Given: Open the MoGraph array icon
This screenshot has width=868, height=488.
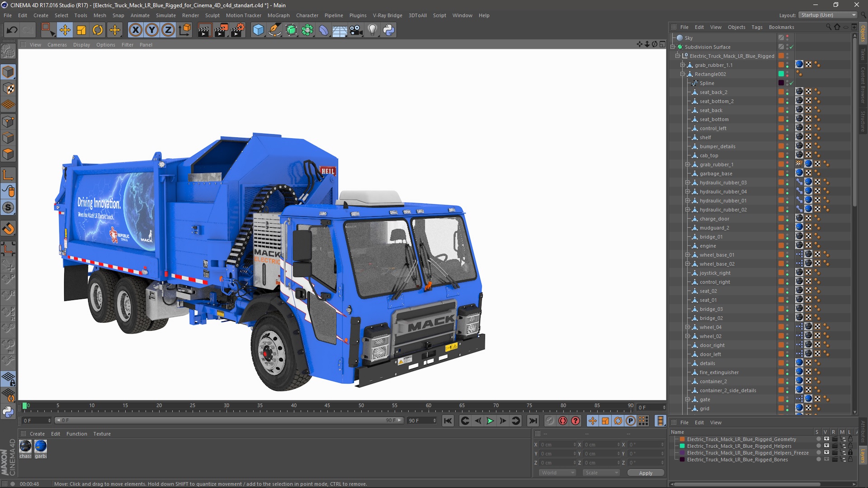Looking at the screenshot, I should pyautogui.click(x=307, y=30).
